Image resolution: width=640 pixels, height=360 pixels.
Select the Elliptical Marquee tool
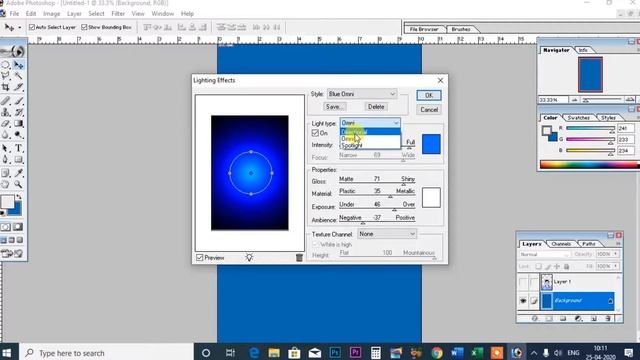(6, 65)
